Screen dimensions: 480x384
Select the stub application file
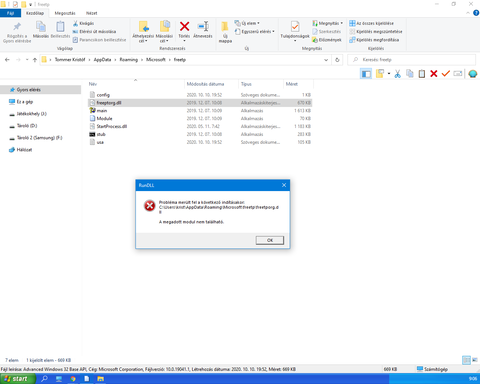point(200,134)
